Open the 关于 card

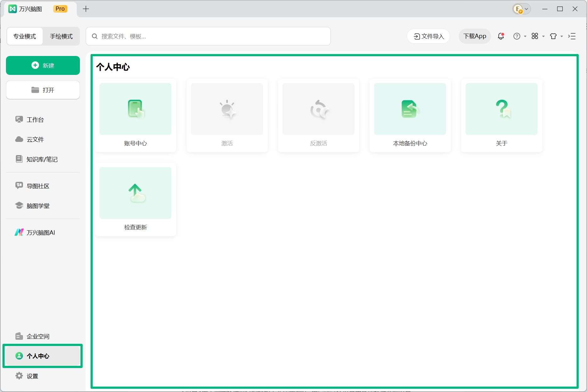click(x=502, y=115)
